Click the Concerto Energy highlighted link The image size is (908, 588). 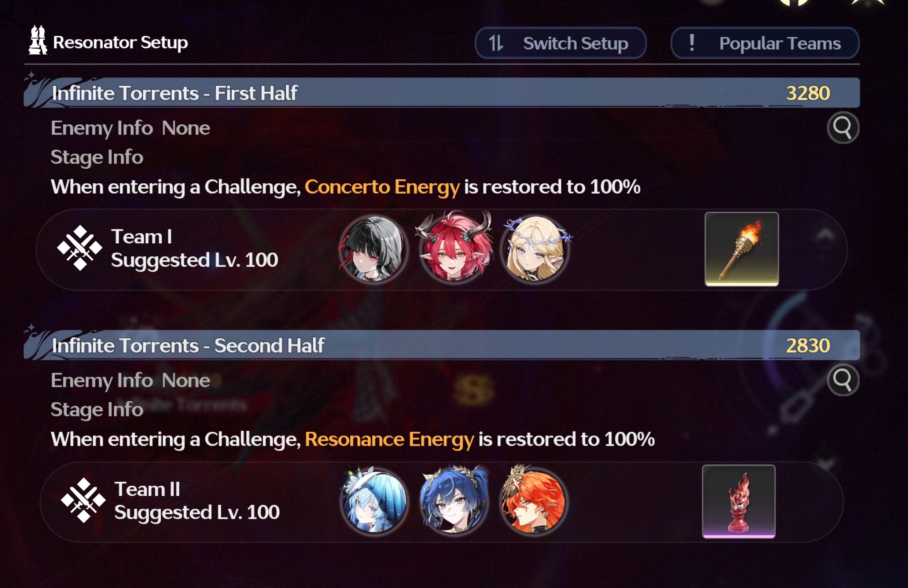tap(382, 187)
